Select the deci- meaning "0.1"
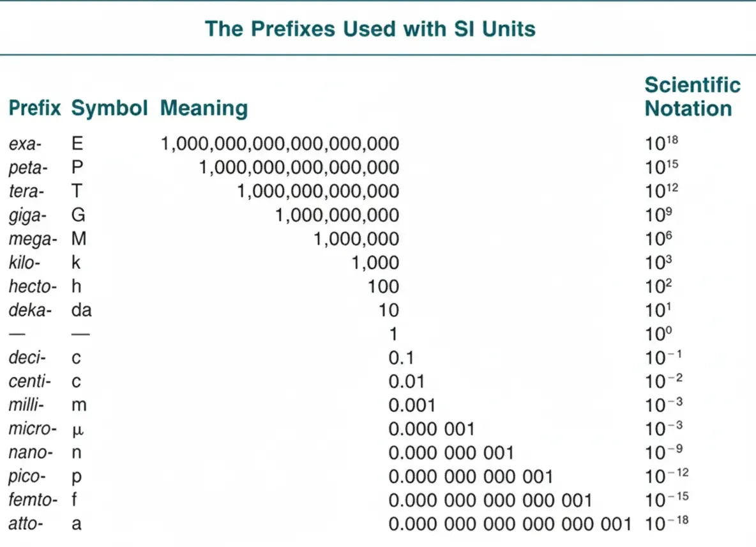Screen dimensions: 756x547 (x=401, y=358)
